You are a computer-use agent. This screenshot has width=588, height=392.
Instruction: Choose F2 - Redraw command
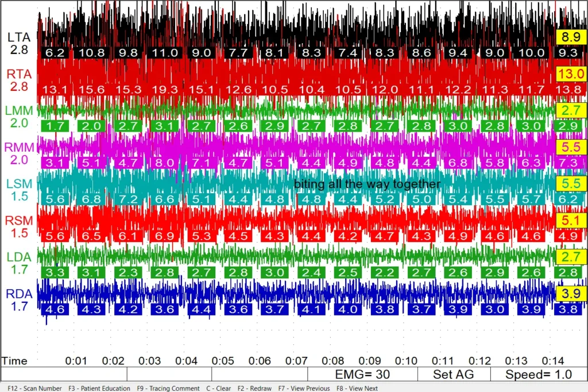254,388
